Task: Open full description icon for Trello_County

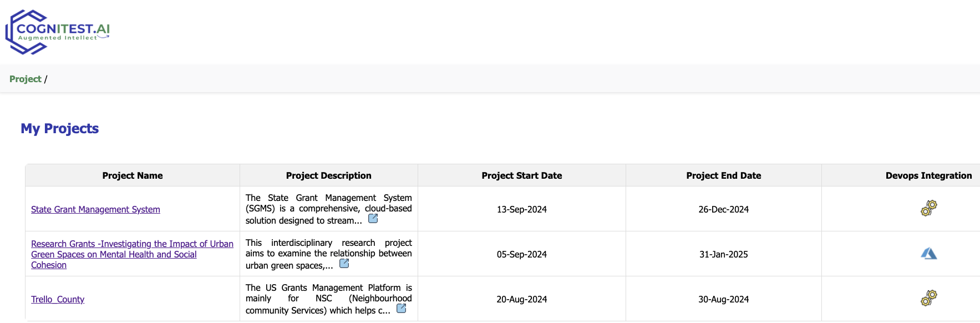Action: pos(402,309)
